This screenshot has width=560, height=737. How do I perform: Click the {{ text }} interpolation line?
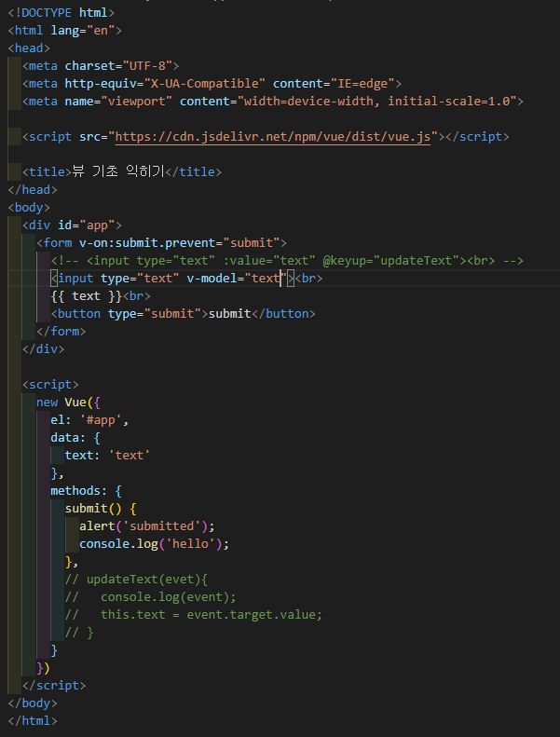[x=101, y=296]
